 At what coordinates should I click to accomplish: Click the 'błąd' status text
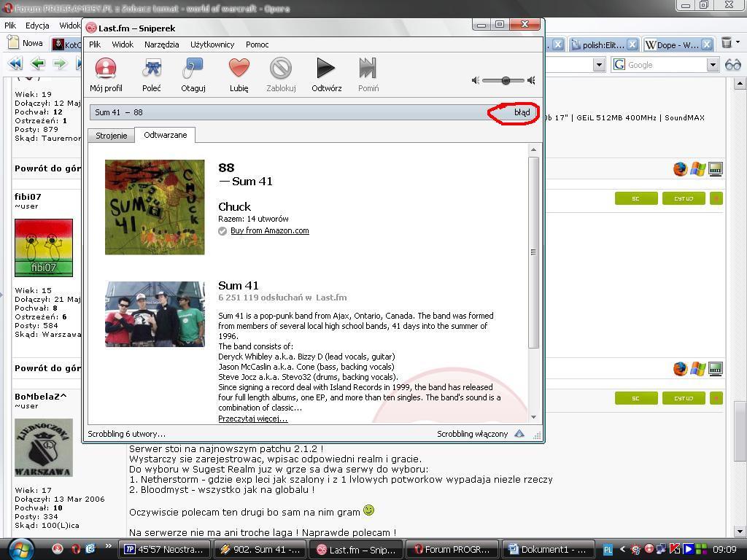[x=522, y=112]
